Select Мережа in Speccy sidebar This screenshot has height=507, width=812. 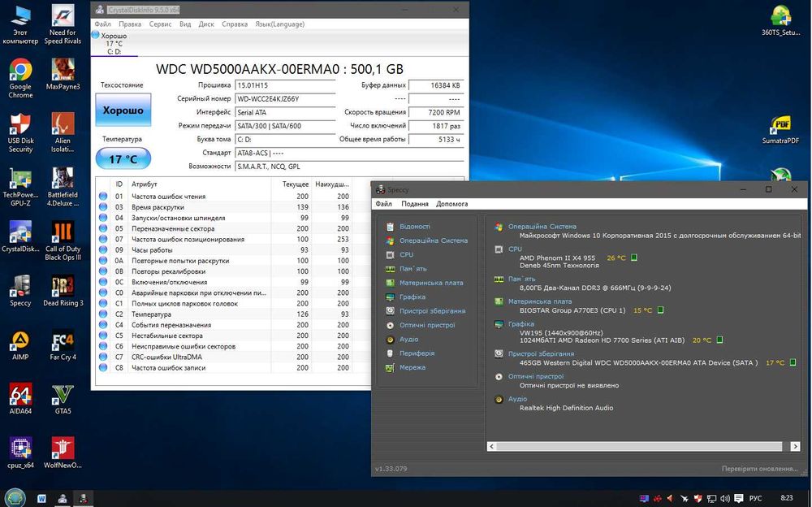pos(412,367)
